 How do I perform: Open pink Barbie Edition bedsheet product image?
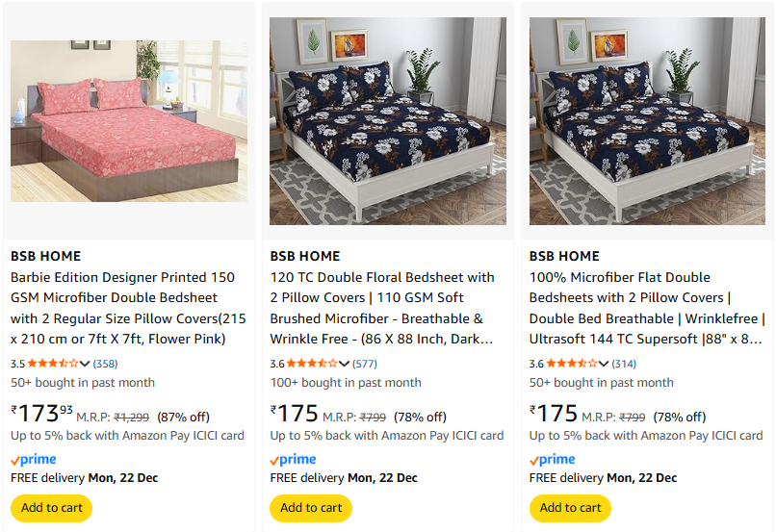(129, 120)
